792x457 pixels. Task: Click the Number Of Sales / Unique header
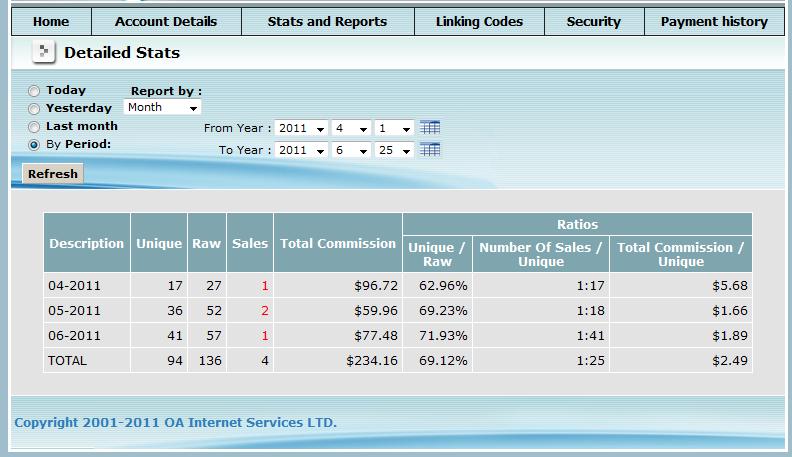pos(540,254)
